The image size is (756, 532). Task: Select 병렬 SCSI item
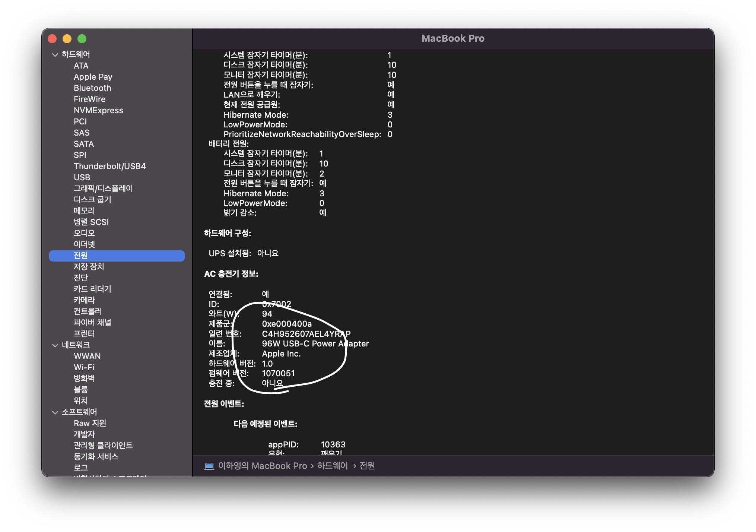tap(91, 222)
